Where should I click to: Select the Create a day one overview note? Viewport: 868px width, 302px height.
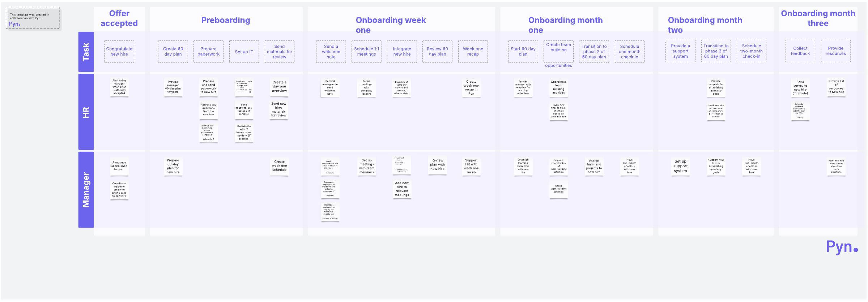click(280, 87)
